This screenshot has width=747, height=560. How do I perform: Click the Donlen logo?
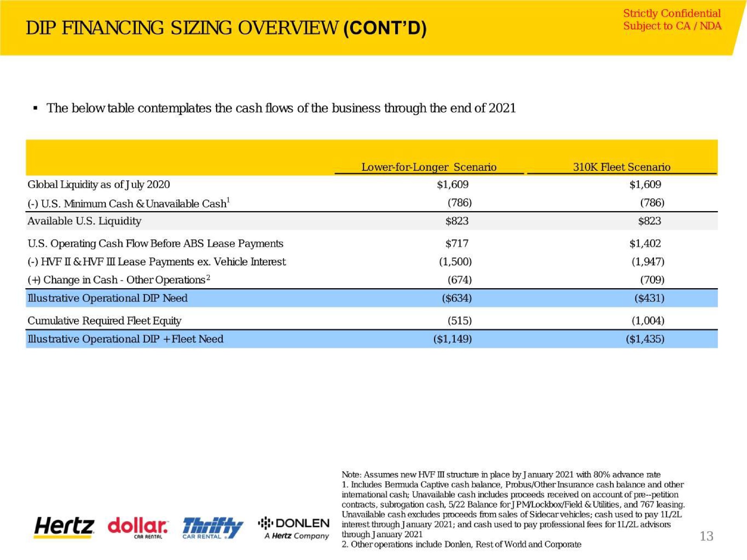coord(294,528)
